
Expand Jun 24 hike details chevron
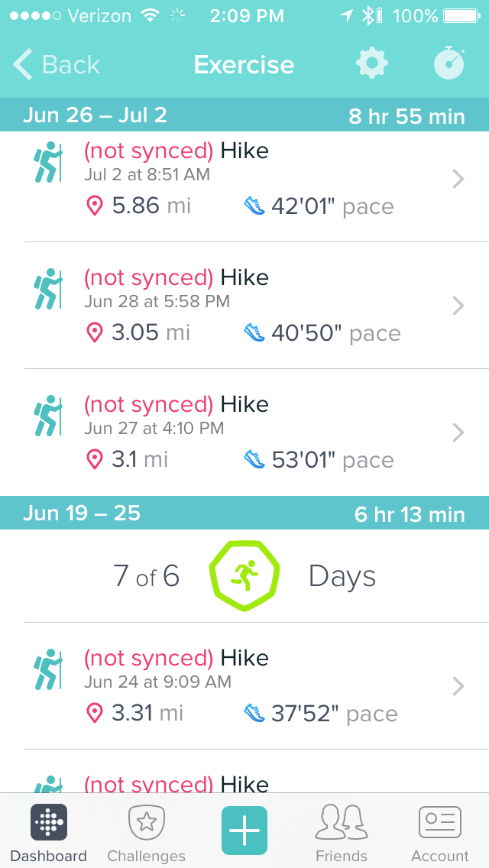click(x=458, y=686)
